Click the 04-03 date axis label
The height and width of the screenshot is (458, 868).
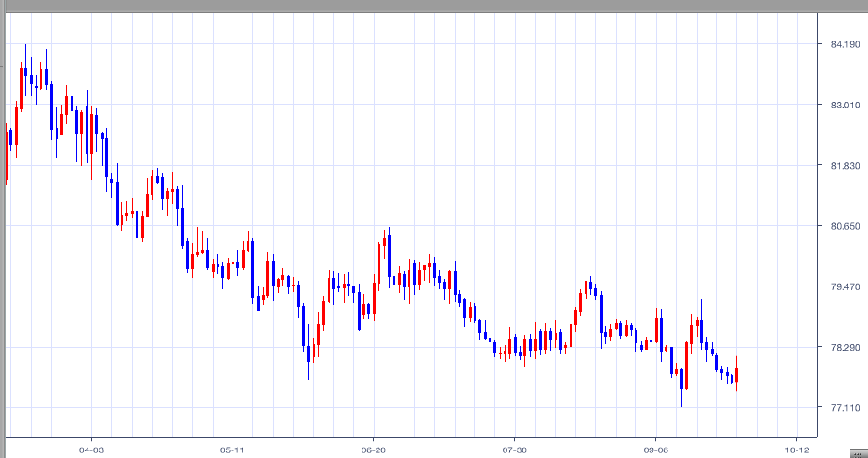(92, 450)
